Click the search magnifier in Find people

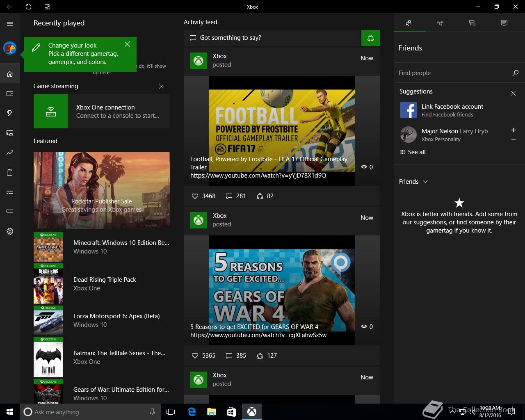tap(515, 73)
